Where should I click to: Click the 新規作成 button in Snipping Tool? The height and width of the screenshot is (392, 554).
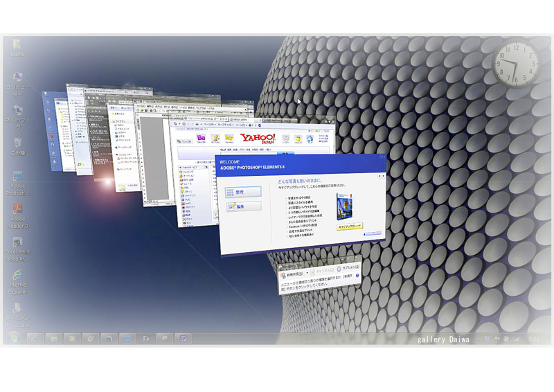[292, 274]
